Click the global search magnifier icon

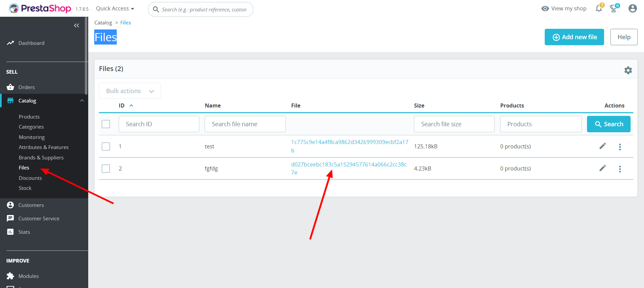(x=156, y=9)
